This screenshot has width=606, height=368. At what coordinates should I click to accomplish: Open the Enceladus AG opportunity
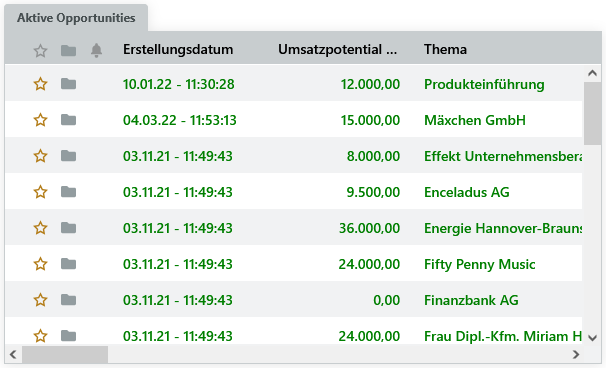466,192
